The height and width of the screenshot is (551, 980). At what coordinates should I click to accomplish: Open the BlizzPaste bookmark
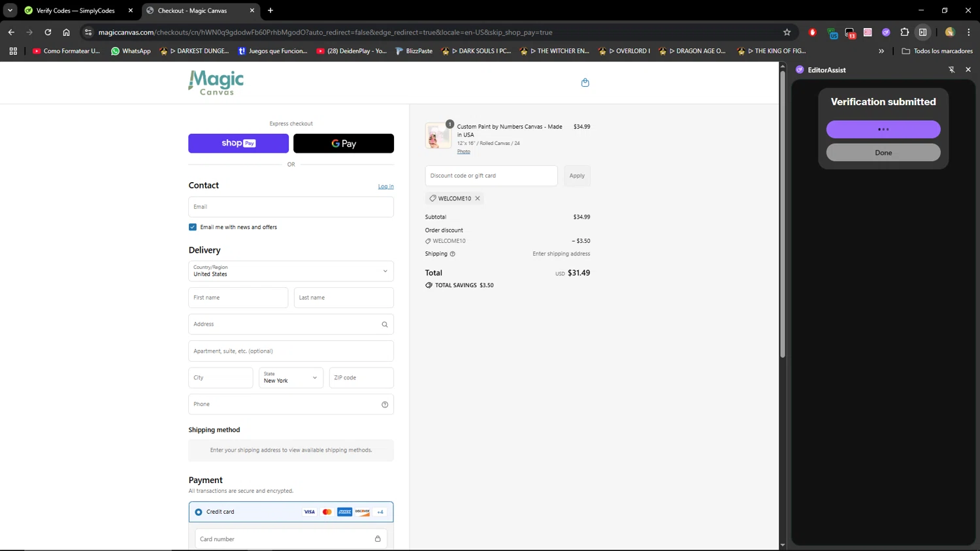[x=414, y=51]
